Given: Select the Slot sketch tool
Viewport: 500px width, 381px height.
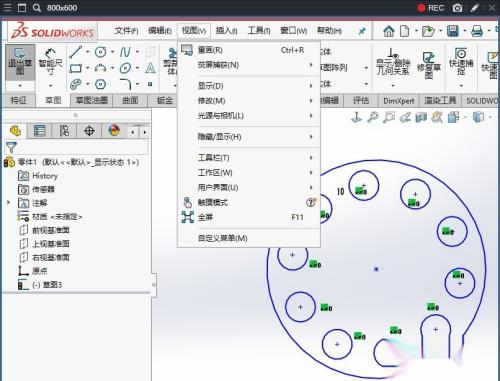Looking at the screenshot, I should pos(76,84).
